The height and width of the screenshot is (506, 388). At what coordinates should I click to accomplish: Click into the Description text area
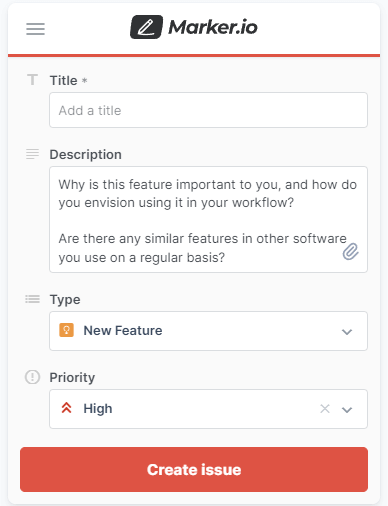tap(208, 220)
